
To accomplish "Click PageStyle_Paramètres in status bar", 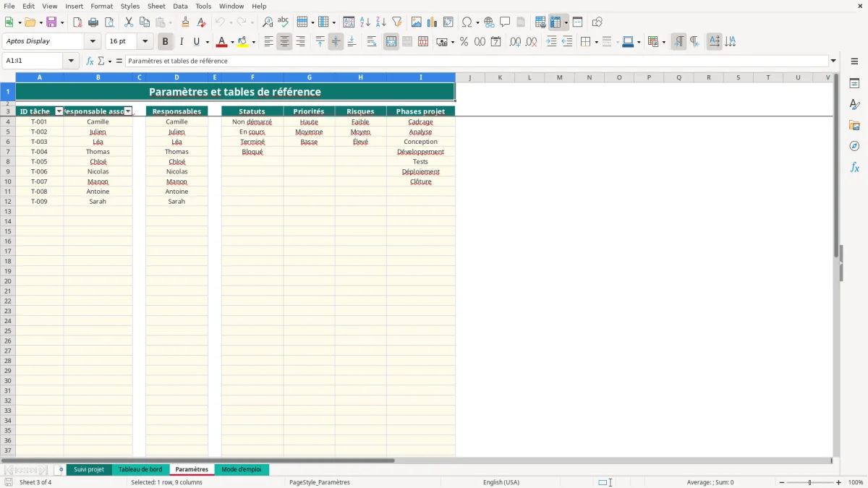I will point(320,482).
